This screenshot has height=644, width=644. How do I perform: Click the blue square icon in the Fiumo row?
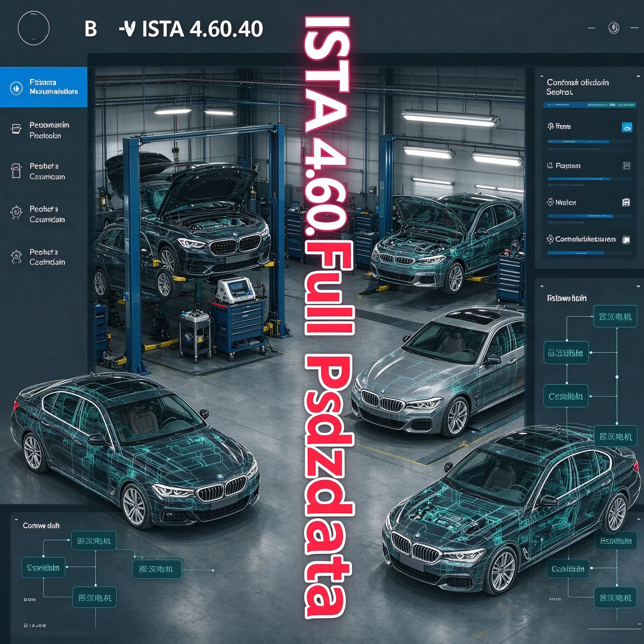(626, 127)
